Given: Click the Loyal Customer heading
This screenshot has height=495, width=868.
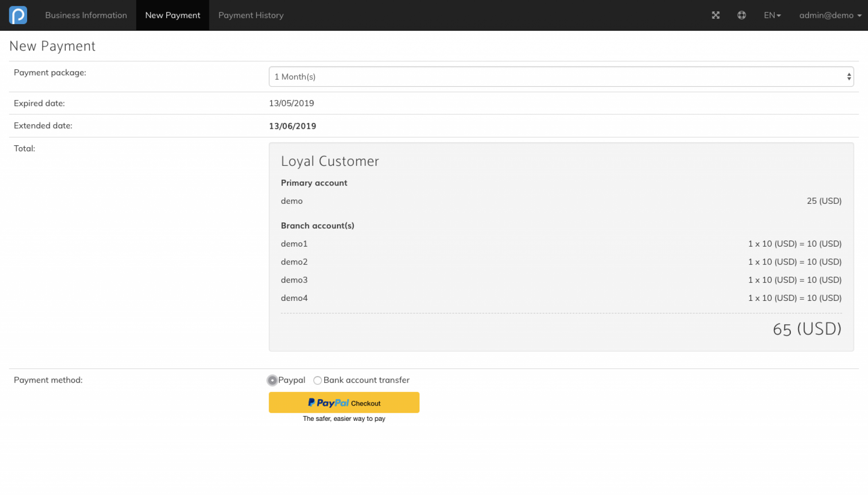Looking at the screenshot, I should 330,161.
